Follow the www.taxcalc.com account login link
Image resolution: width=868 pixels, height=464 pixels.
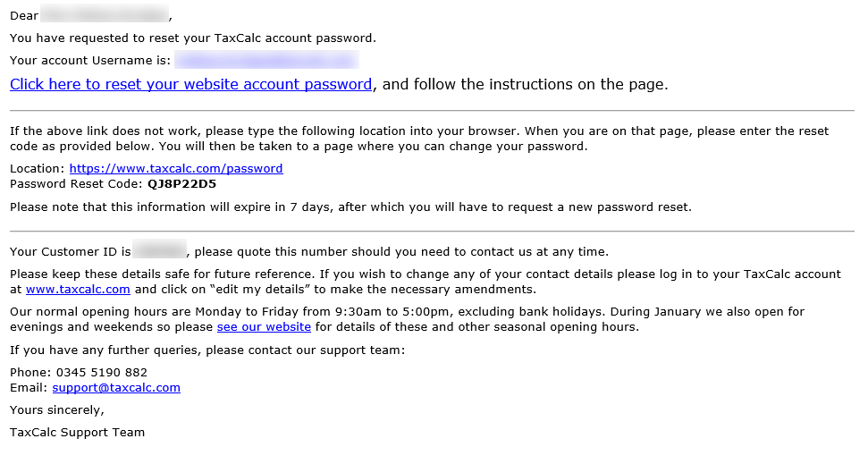tap(78, 290)
